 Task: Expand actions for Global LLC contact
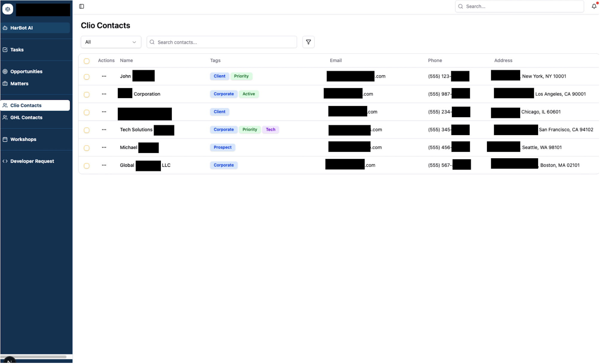pyautogui.click(x=104, y=165)
